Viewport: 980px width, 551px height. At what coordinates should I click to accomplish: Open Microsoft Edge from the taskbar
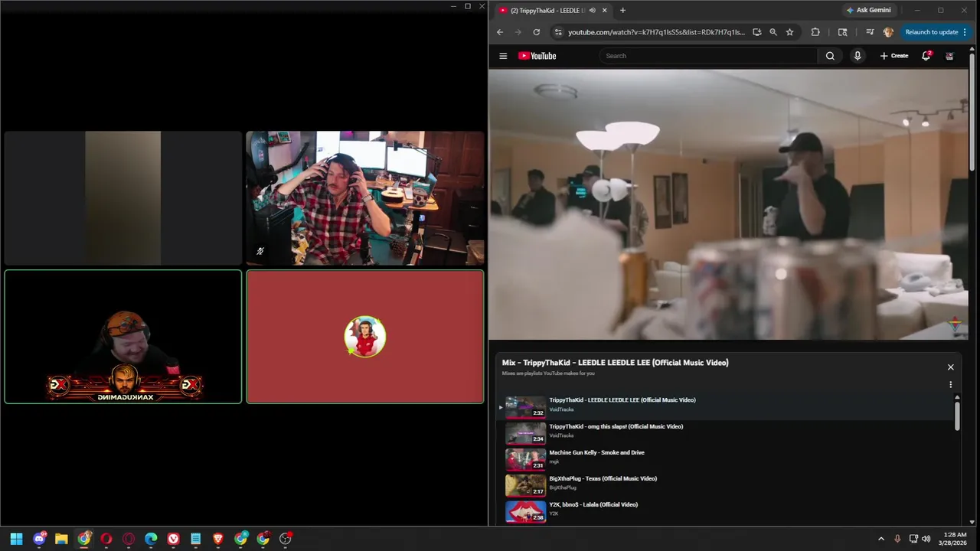point(151,539)
